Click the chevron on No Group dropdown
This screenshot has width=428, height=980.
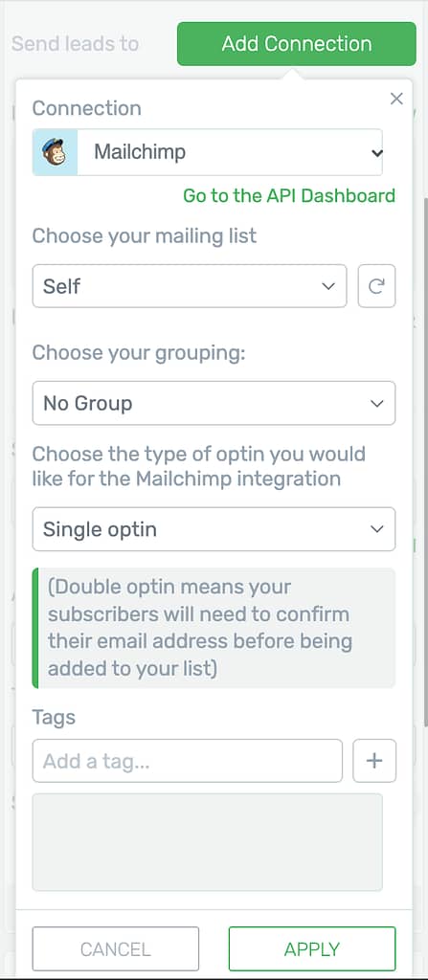pos(376,403)
